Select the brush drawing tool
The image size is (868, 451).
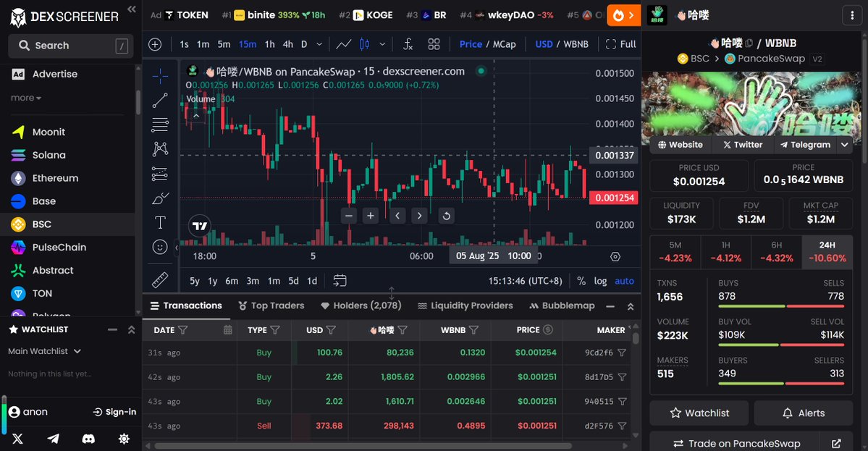(x=160, y=198)
